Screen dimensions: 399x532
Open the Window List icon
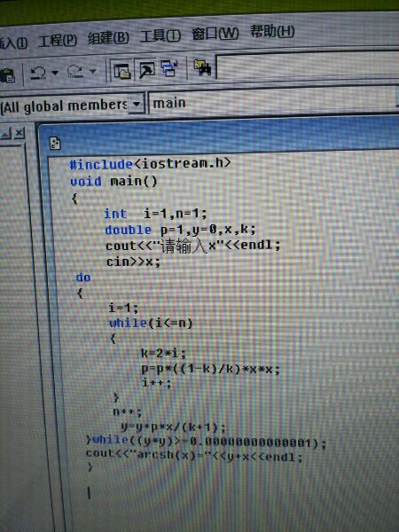click(x=169, y=67)
